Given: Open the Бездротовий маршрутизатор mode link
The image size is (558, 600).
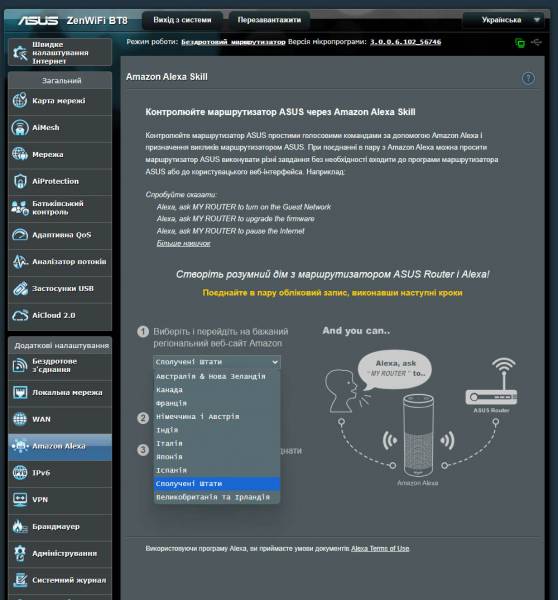Looking at the screenshot, I should pyautogui.click(x=233, y=42).
